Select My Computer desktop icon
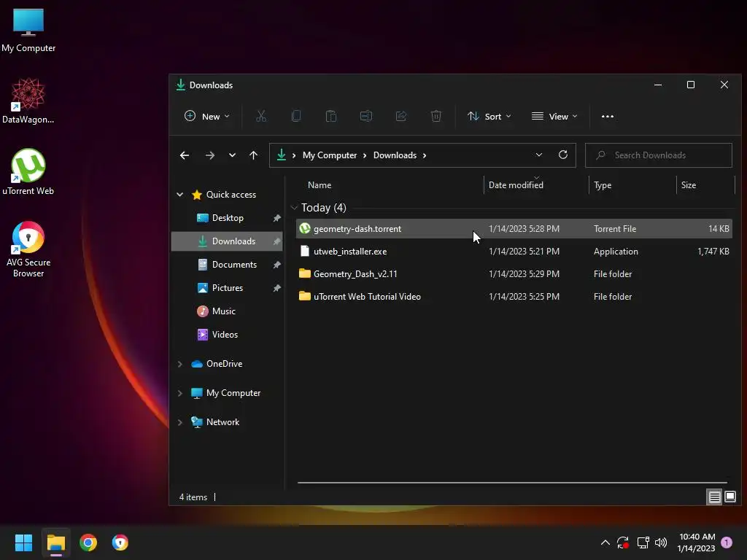The height and width of the screenshot is (560, 747). [28, 30]
